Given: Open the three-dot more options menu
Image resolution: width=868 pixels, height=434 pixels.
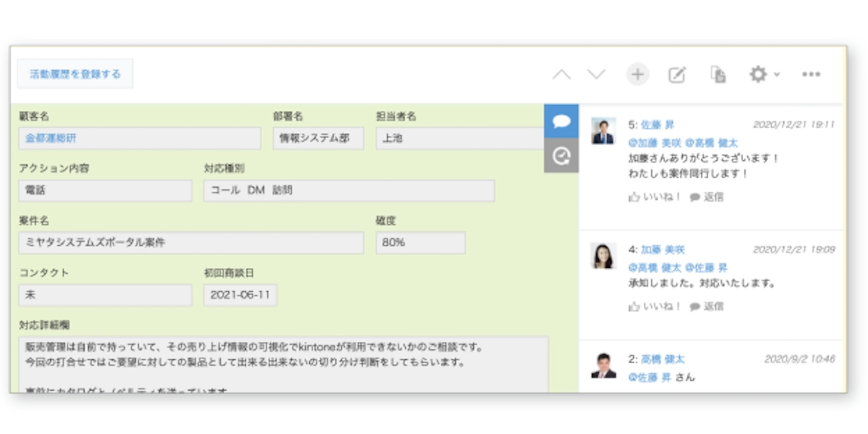Looking at the screenshot, I should 811,75.
